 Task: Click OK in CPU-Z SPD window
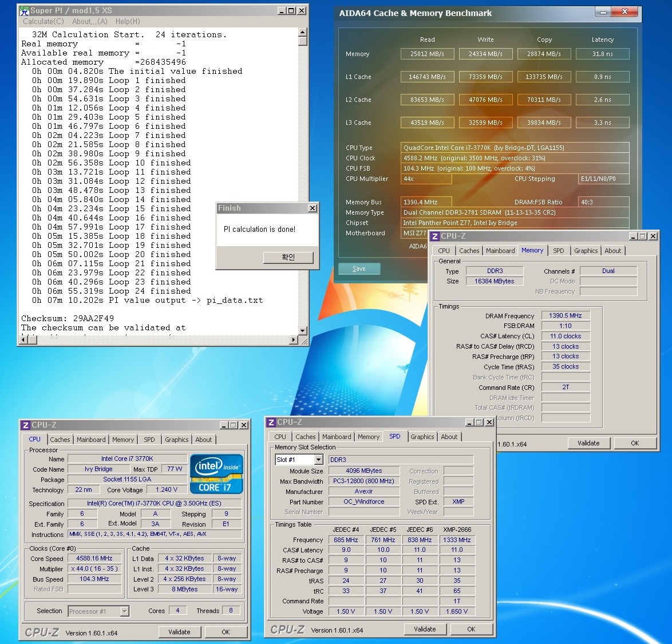pos(472,629)
